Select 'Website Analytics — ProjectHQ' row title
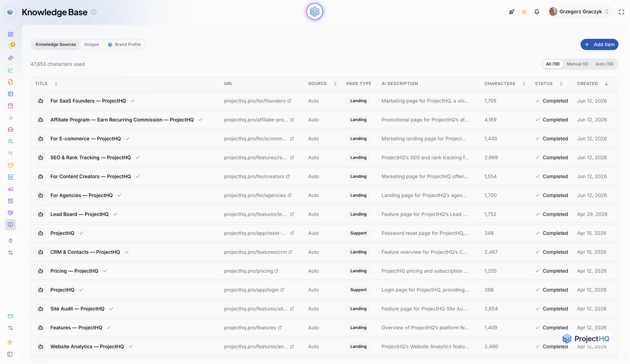Viewport: 630px width, 364px height. tap(87, 347)
